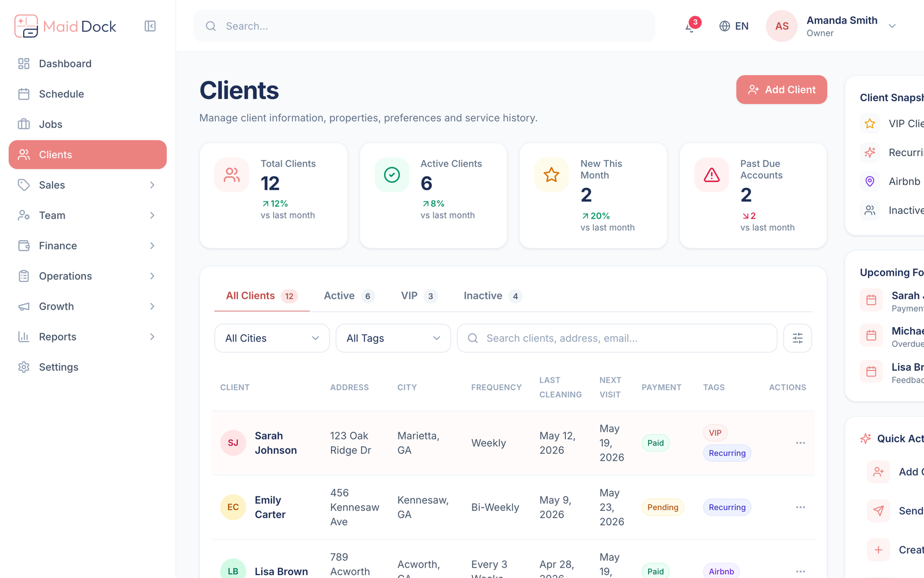Switch language with the EN button

[734, 26]
